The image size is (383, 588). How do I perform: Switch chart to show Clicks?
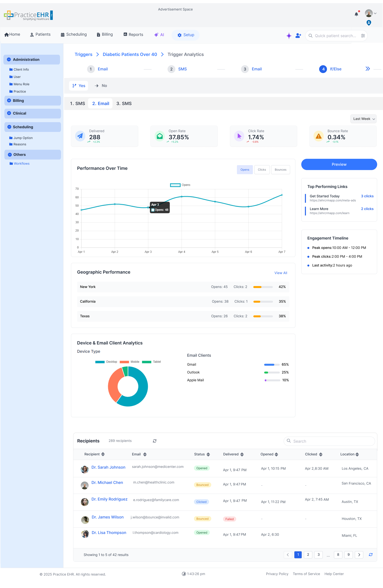[x=262, y=170]
